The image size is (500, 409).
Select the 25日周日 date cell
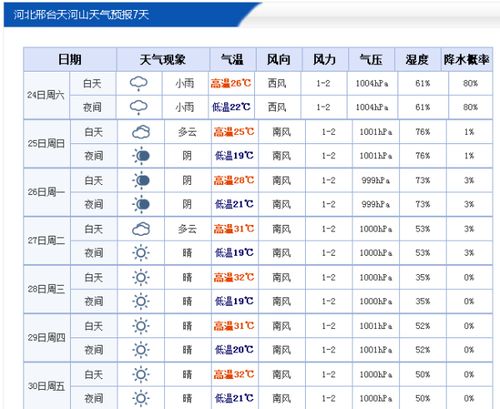[46, 144]
